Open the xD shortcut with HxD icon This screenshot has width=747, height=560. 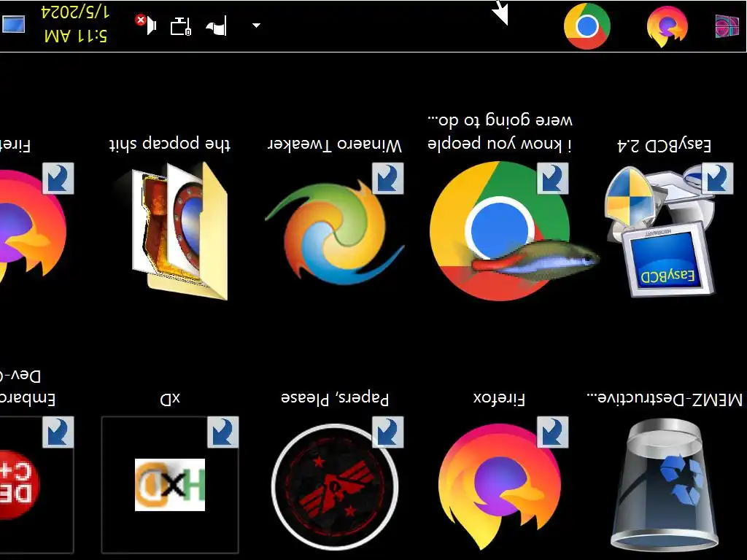point(170,485)
